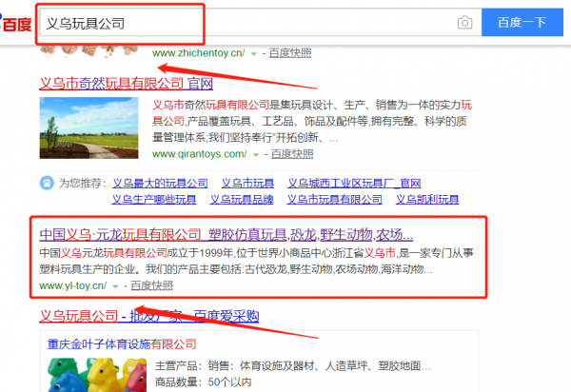Expand the arrow beside www.yl-toy.cn
Image resolution: width=571 pixels, height=392 pixels.
click(x=115, y=286)
